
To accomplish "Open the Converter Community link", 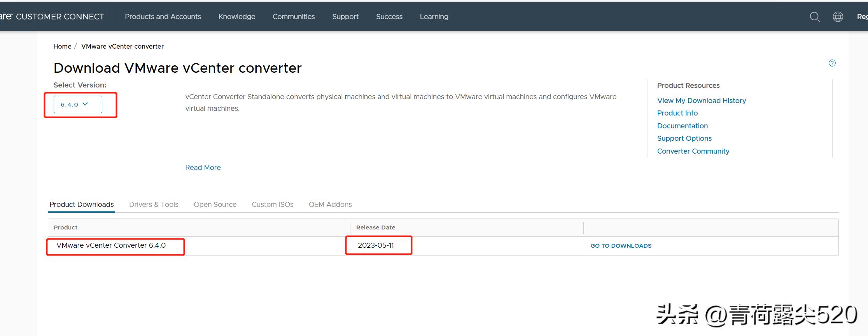I will point(693,151).
